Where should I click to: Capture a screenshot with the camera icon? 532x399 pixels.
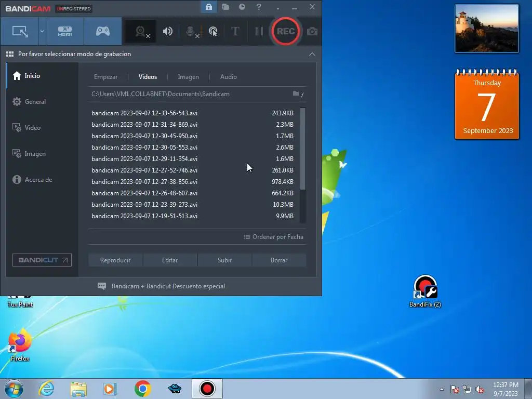tap(312, 32)
